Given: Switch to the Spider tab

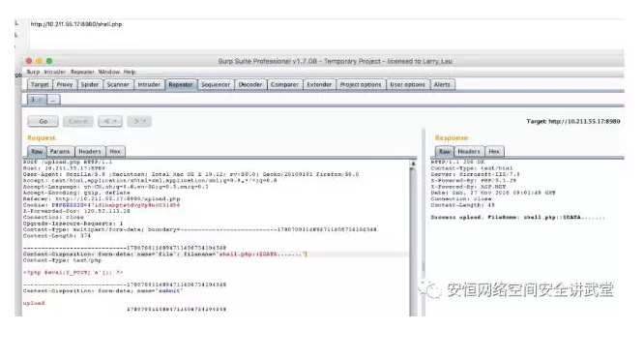Looking at the screenshot, I should click(90, 84).
